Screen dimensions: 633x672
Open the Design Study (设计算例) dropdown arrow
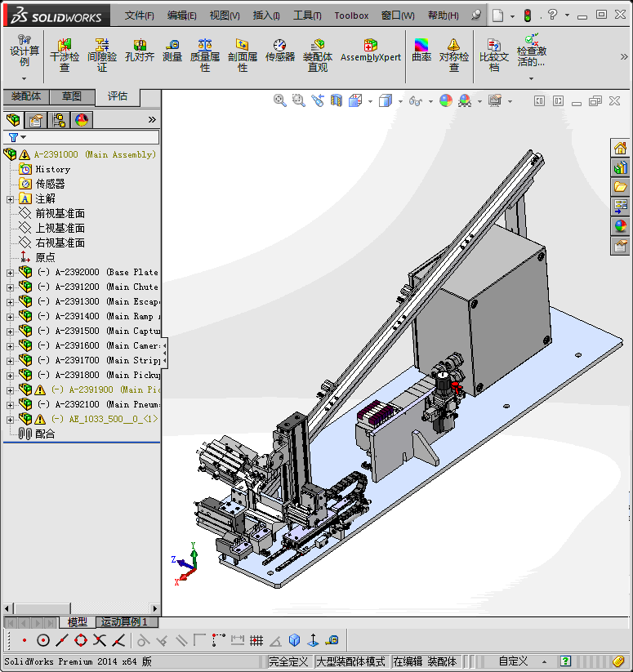(x=24, y=78)
